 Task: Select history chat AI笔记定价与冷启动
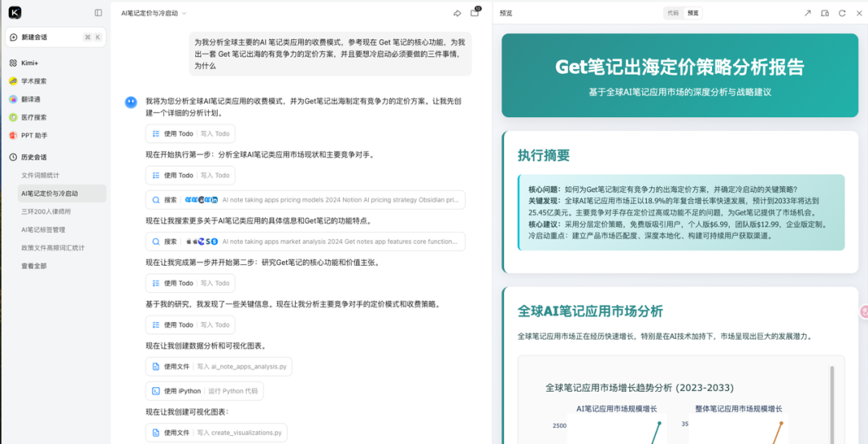pos(61,193)
